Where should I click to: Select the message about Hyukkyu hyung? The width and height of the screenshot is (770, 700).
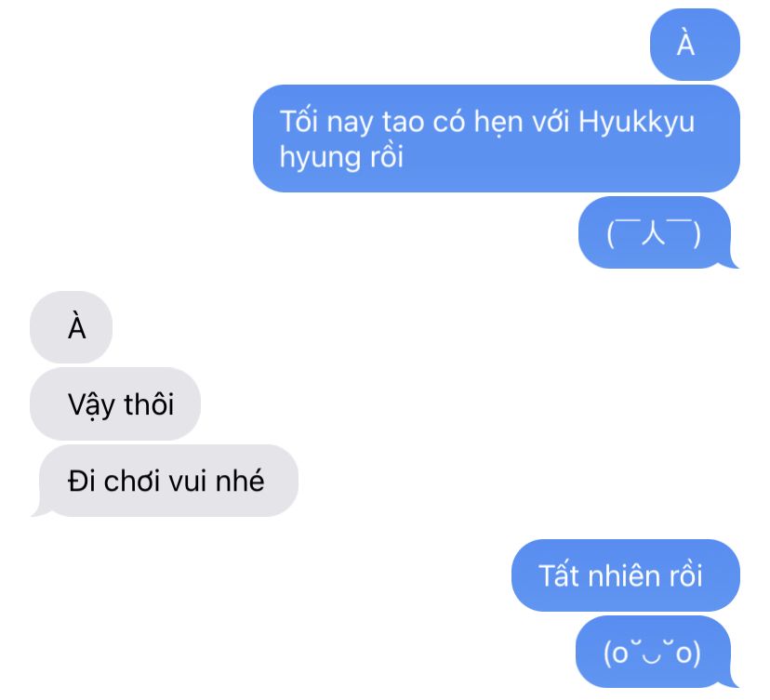coord(496,139)
